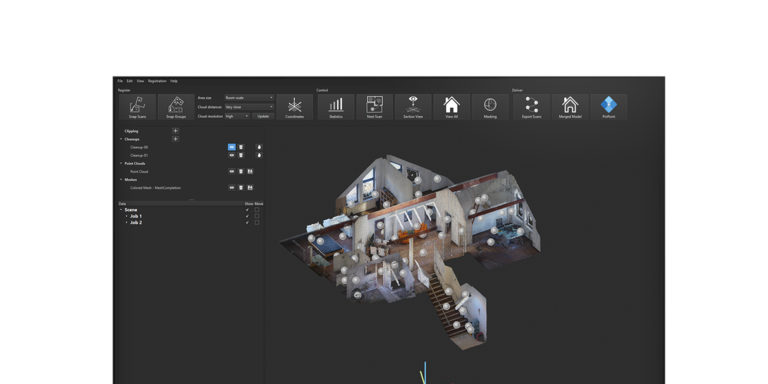Enable Move checkbox for Scene
768x384 pixels.
pyautogui.click(x=257, y=210)
